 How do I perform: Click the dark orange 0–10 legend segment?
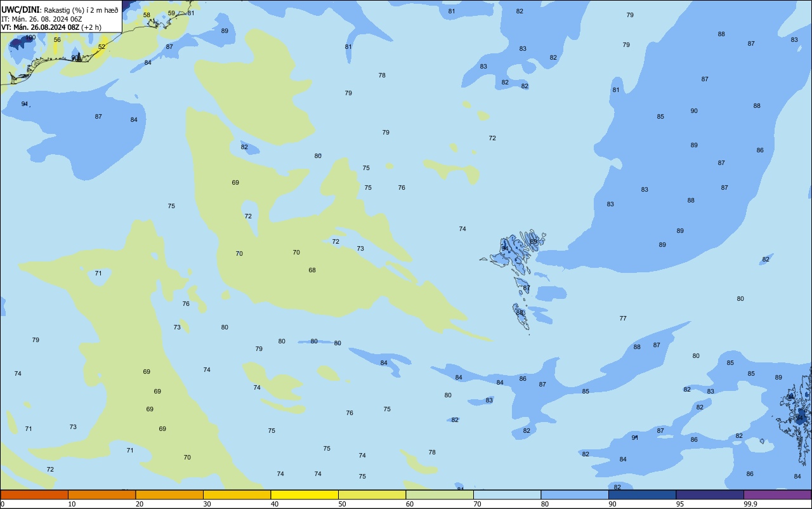pyautogui.click(x=34, y=494)
